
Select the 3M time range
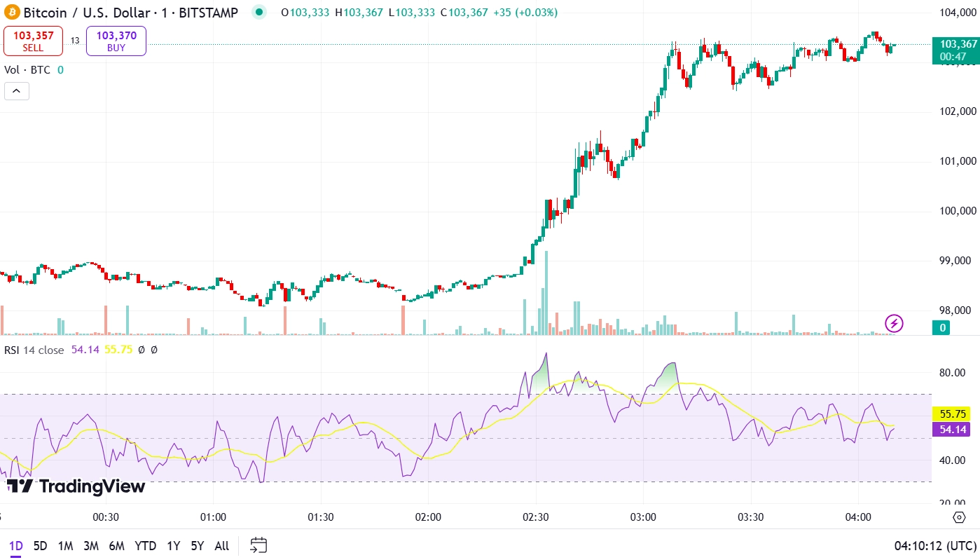pyautogui.click(x=91, y=545)
